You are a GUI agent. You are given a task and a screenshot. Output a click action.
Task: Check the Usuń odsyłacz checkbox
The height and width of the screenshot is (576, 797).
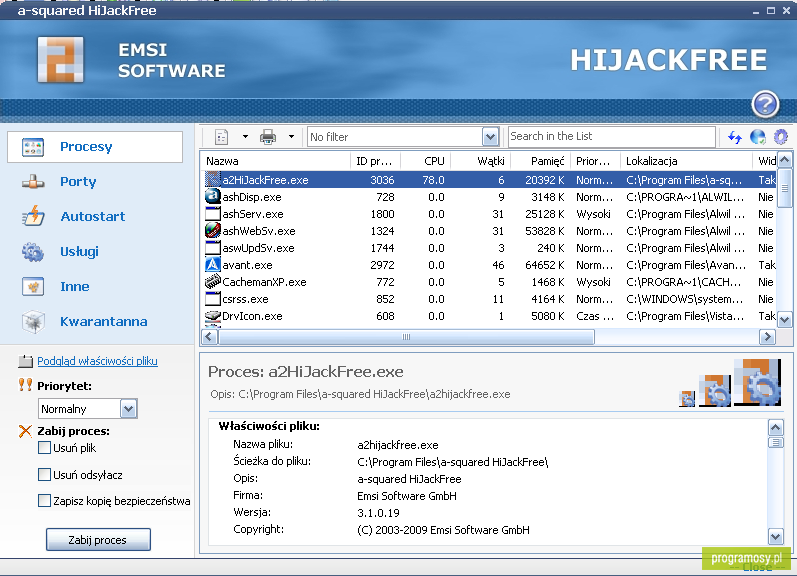44,475
